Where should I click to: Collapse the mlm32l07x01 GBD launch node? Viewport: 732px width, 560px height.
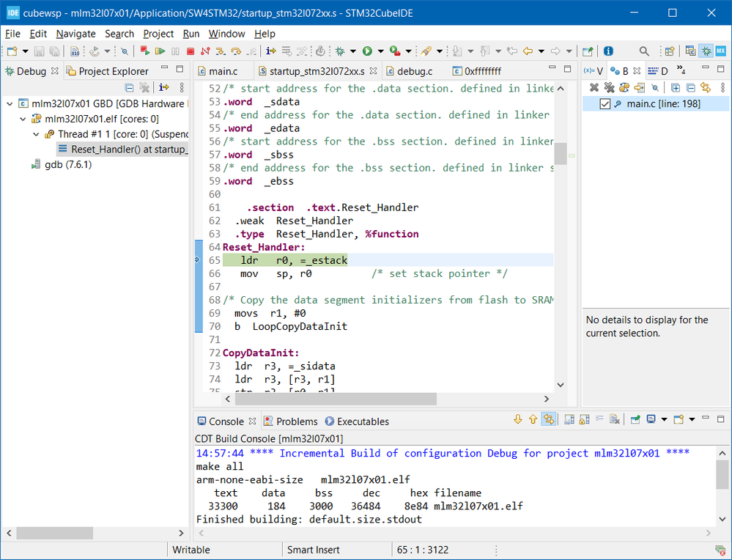point(10,103)
